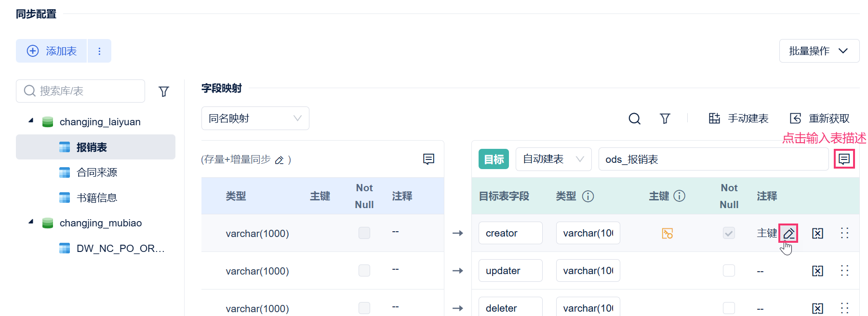Show the info tooltip next to target 主键
Image resolution: width=868 pixels, height=316 pixels.
click(679, 196)
